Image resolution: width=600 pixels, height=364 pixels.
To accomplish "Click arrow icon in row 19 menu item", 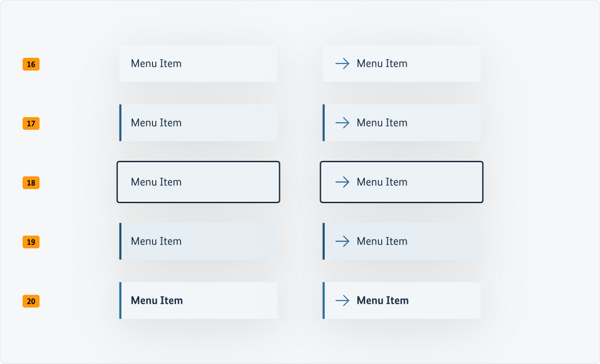I will pyautogui.click(x=342, y=241).
